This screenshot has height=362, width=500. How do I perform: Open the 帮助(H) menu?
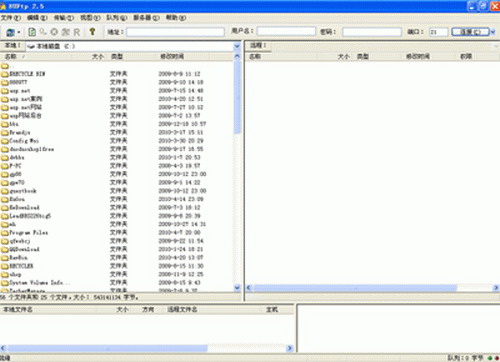point(176,18)
